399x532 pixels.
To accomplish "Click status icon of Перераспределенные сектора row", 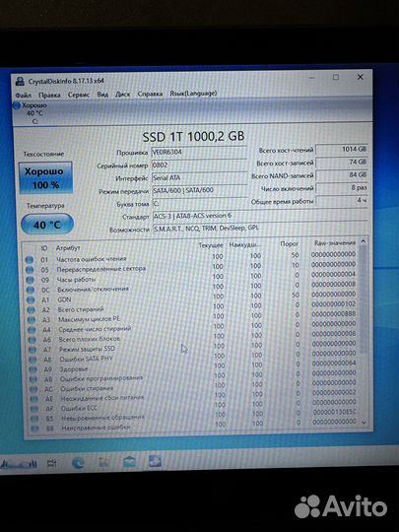I will pos(30,270).
